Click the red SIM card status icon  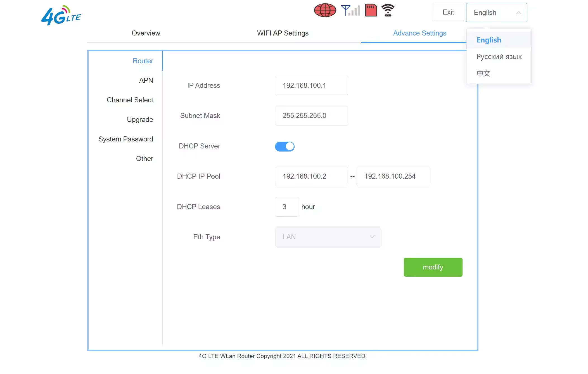(371, 11)
